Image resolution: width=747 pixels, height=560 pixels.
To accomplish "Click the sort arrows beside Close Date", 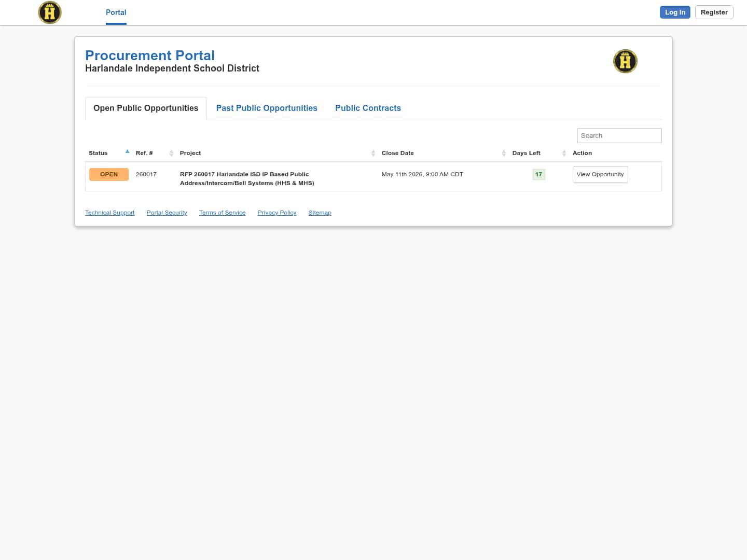I will pyautogui.click(x=504, y=153).
